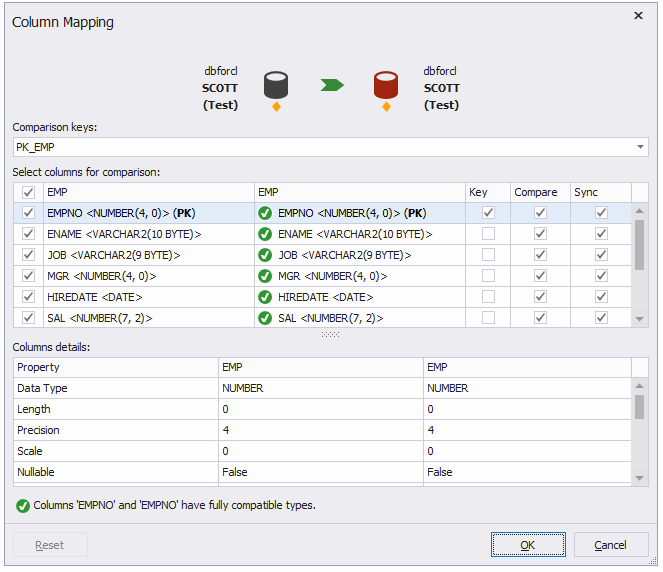
Task: Click the dotted splitter grip between panels
Action: [330, 334]
